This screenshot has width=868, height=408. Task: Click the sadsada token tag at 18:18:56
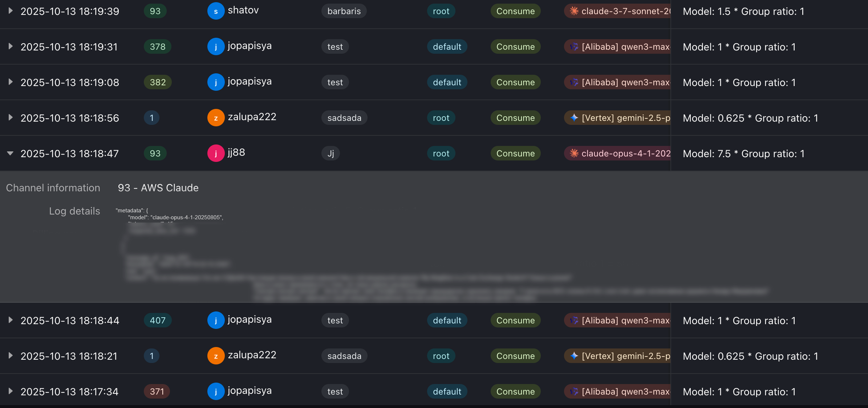point(344,118)
